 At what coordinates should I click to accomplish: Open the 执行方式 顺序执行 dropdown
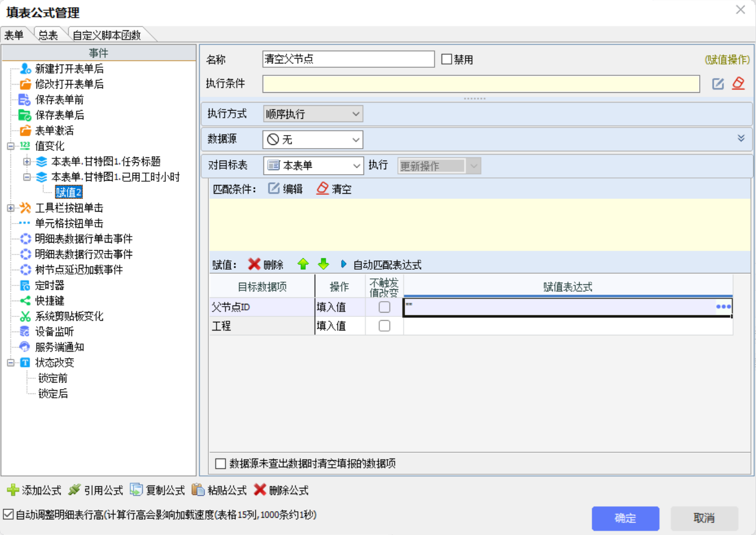[x=313, y=114]
